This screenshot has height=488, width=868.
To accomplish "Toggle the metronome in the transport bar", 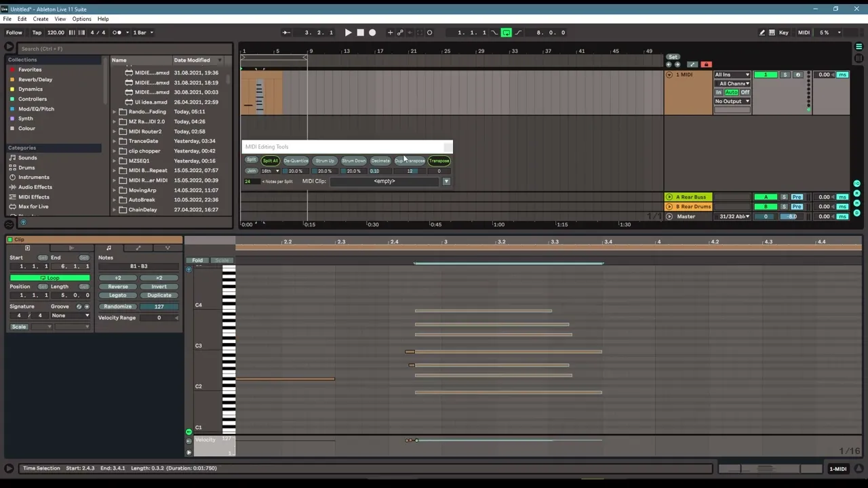I will (x=117, y=33).
